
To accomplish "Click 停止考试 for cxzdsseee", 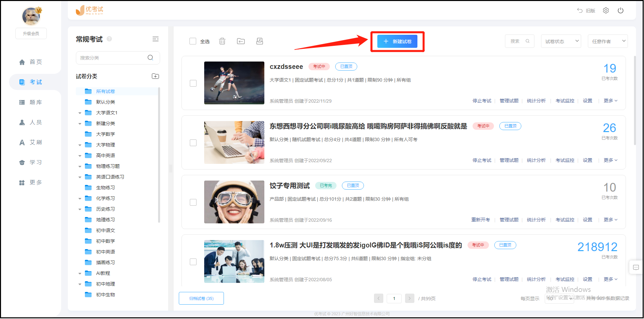I will (482, 101).
